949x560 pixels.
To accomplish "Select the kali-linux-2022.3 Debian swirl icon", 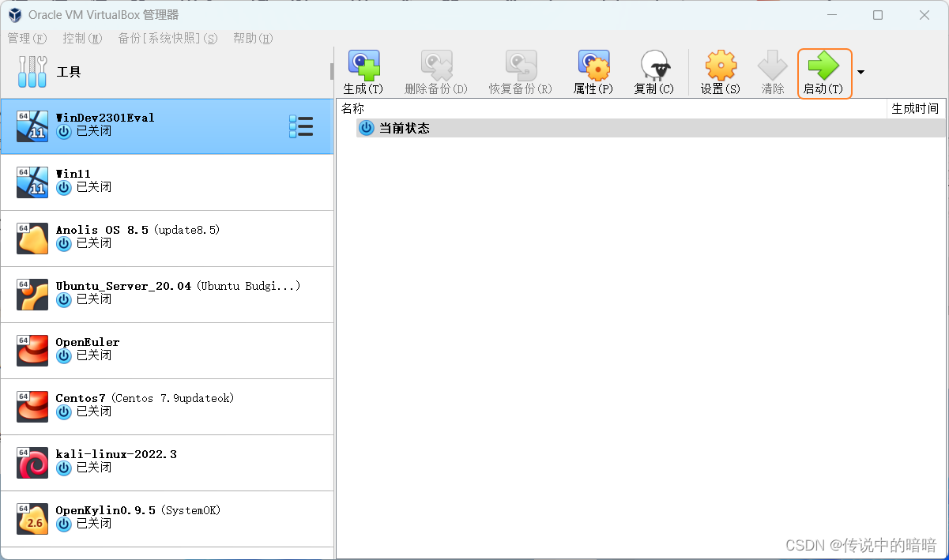I will 32,462.
